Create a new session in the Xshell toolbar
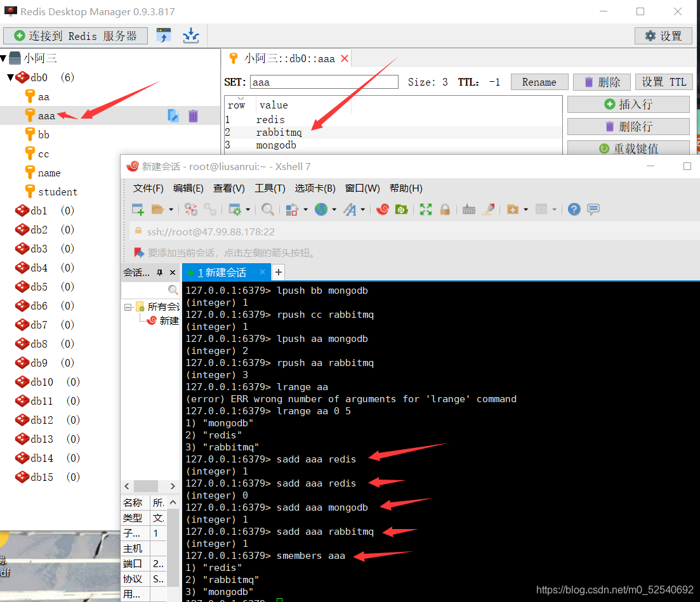The height and width of the screenshot is (602, 700). (x=138, y=209)
